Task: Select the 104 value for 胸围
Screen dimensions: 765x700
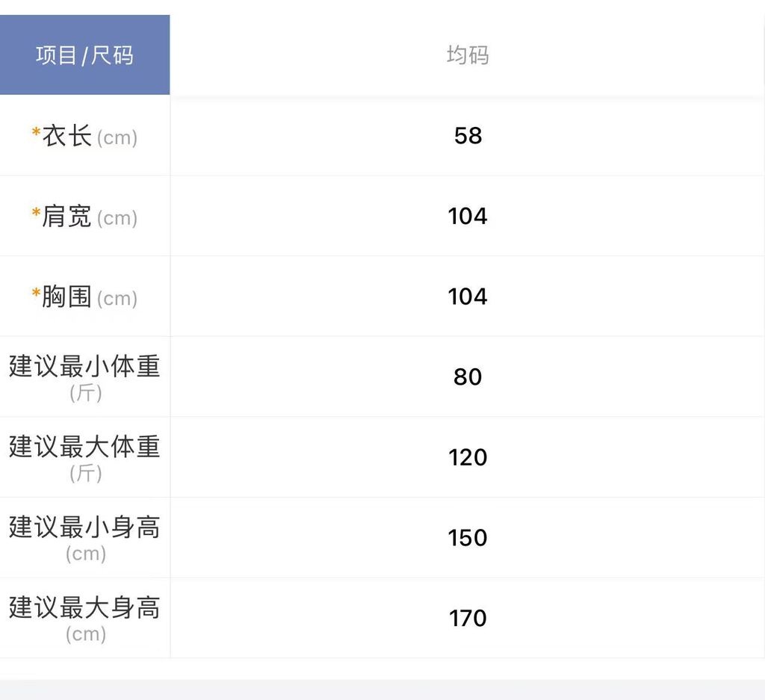Action: 468,297
